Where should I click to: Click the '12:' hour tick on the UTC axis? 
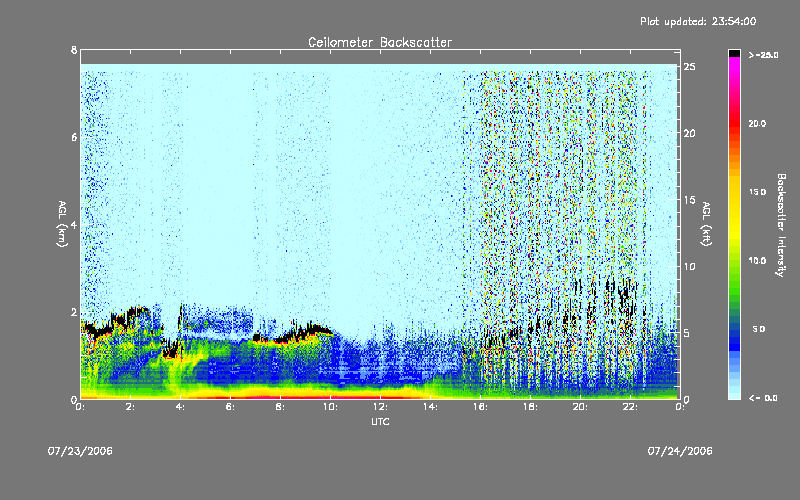point(380,407)
